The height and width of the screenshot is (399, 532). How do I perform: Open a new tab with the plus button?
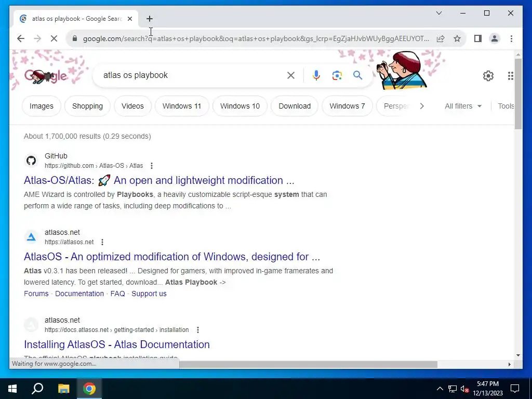pyautogui.click(x=149, y=19)
